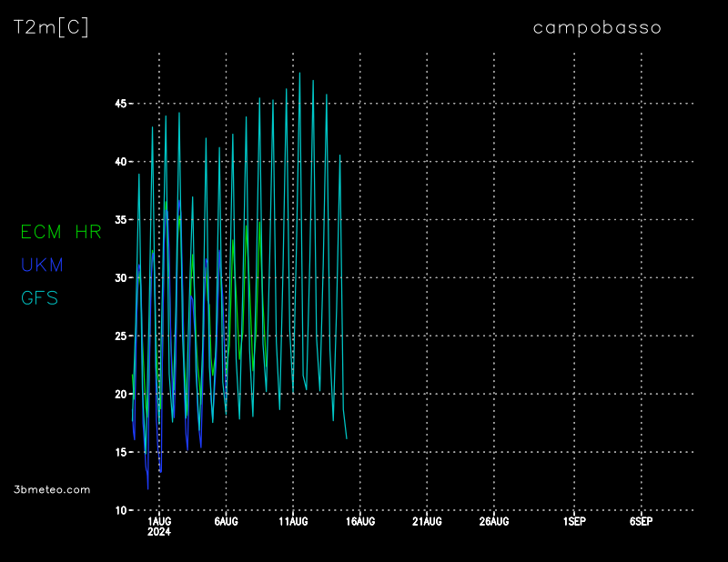Select the 20 value on temperature axis
Image resolution: width=728 pixels, height=562 pixels.
pyautogui.click(x=120, y=394)
